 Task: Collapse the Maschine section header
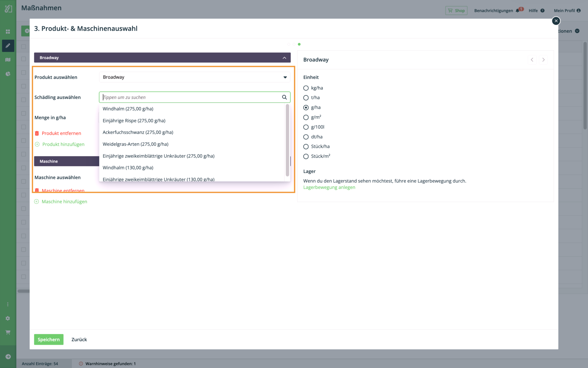(x=66, y=161)
